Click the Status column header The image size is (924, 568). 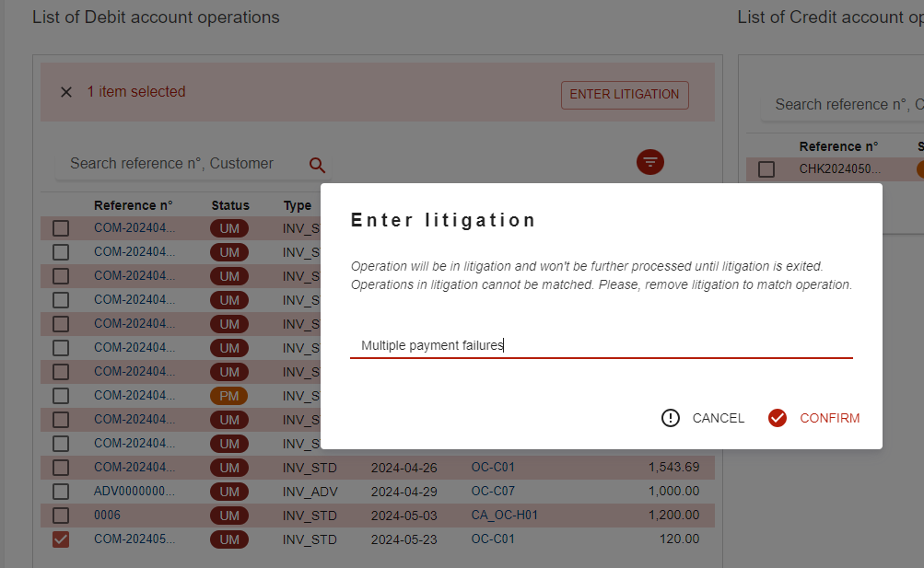point(230,205)
